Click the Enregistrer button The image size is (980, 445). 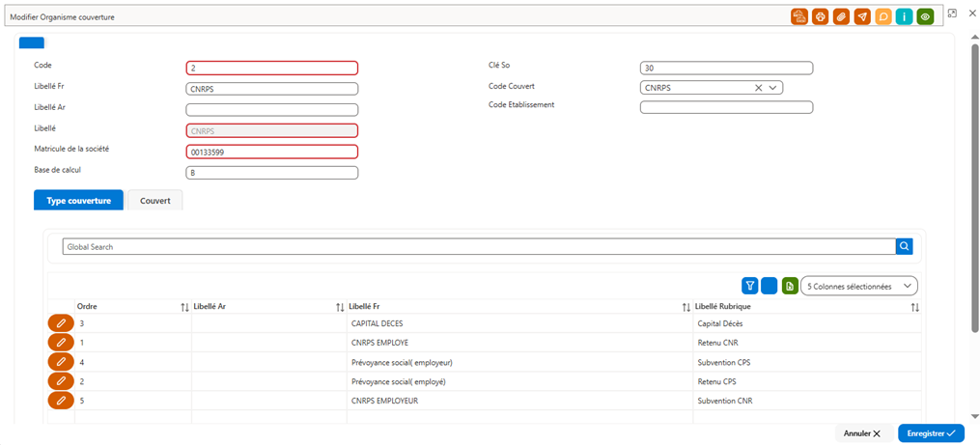[x=932, y=433]
